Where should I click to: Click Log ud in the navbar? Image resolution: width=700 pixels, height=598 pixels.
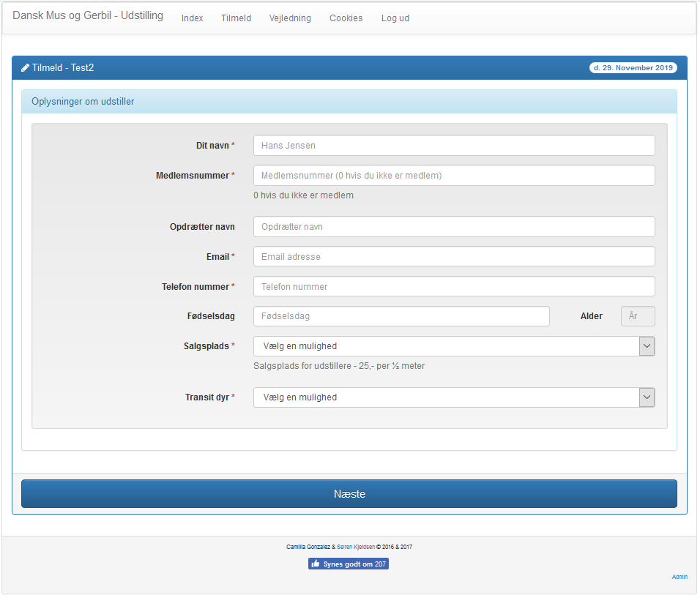(395, 18)
